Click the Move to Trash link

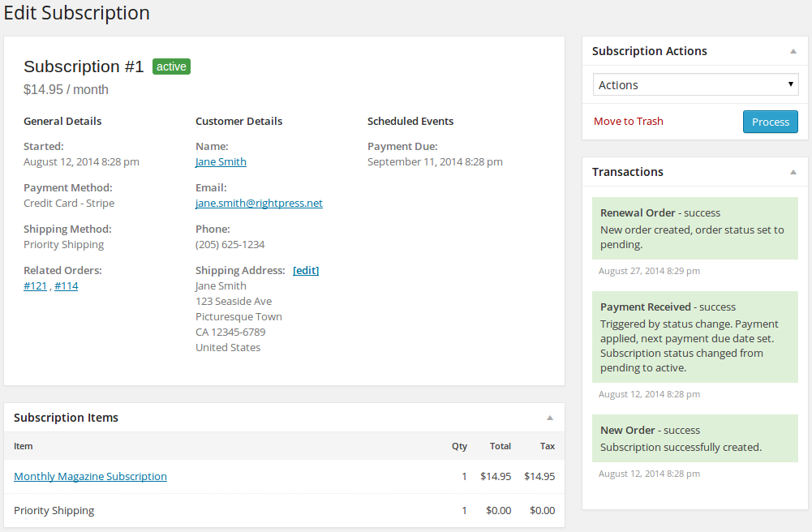click(628, 122)
